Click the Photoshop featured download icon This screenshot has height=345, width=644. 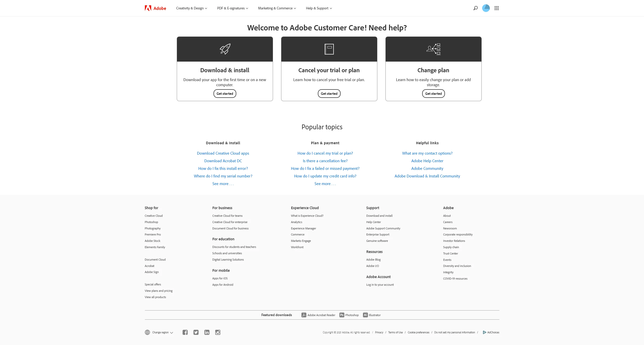[x=342, y=315]
